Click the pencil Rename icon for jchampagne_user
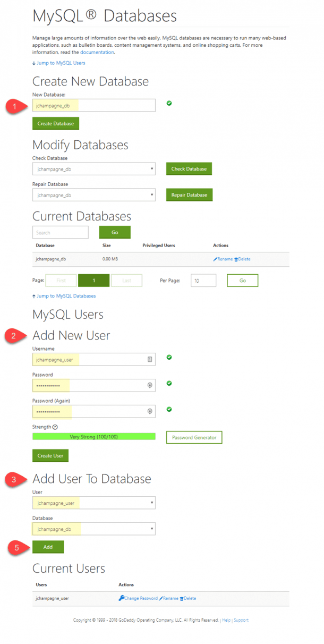Image resolution: width=324 pixels, height=644 pixels. pyautogui.click(x=161, y=598)
